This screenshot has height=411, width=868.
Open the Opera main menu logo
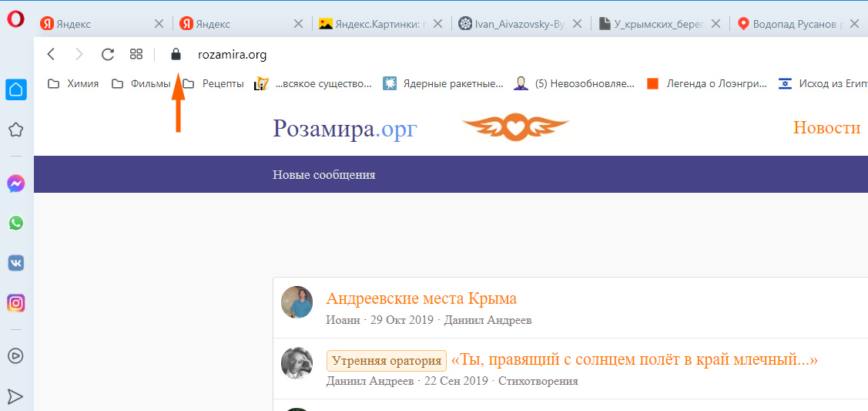[15, 22]
